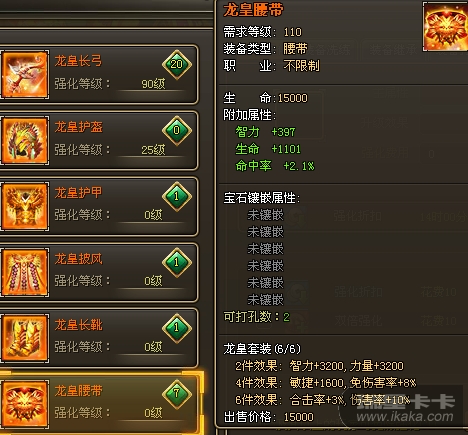Open the faded 装备洗练 tab

click(x=327, y=50)
